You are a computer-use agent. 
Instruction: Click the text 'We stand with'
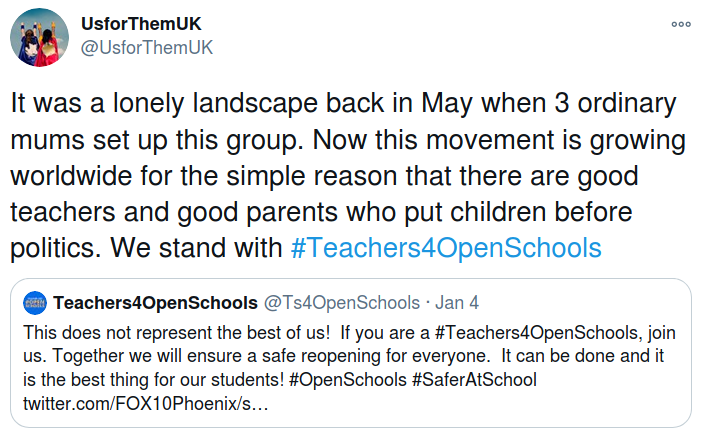tap(196, 248)
